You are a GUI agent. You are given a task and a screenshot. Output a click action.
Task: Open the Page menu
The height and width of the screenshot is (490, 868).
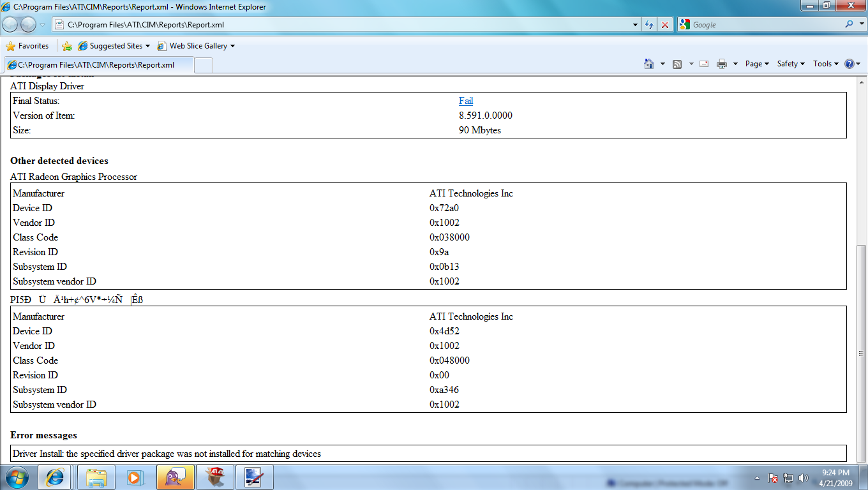(758, 64)
